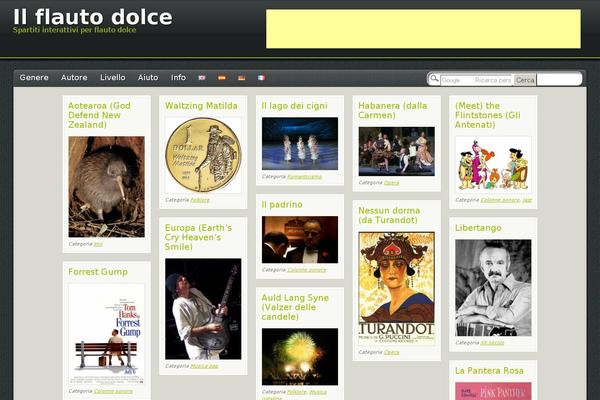Open the Aiuto menu
The image size is (600, 400).
[x=148, y=77]
